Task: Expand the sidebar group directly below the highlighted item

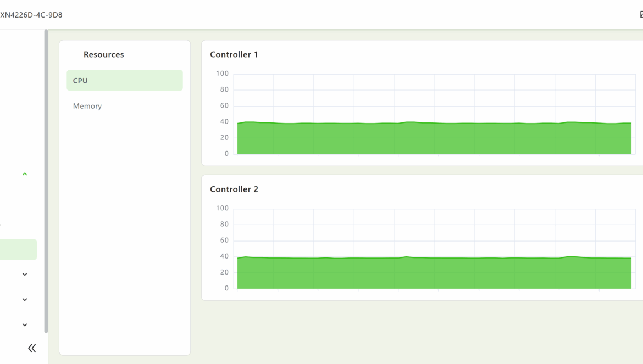Action: (25, 275)
